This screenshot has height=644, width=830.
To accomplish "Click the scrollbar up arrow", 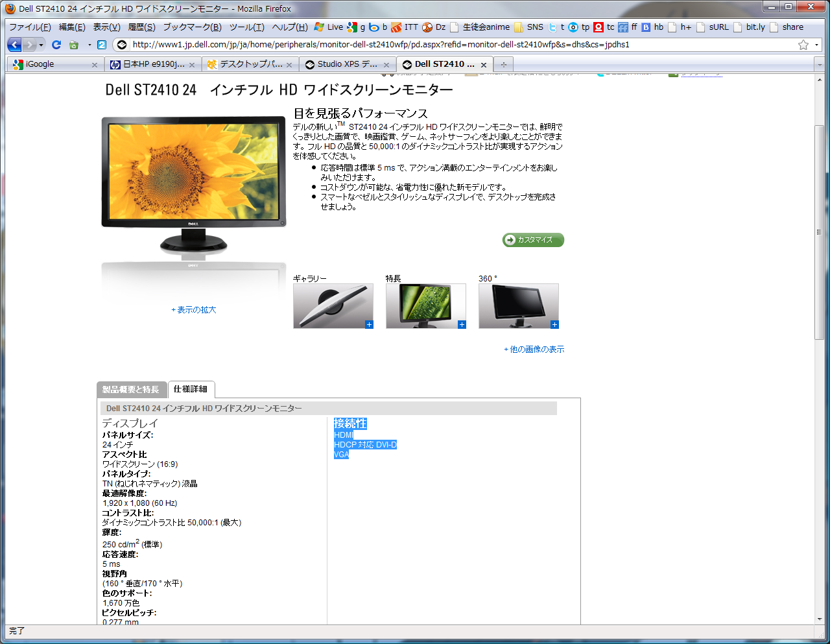I will click(x=820, y=78).
